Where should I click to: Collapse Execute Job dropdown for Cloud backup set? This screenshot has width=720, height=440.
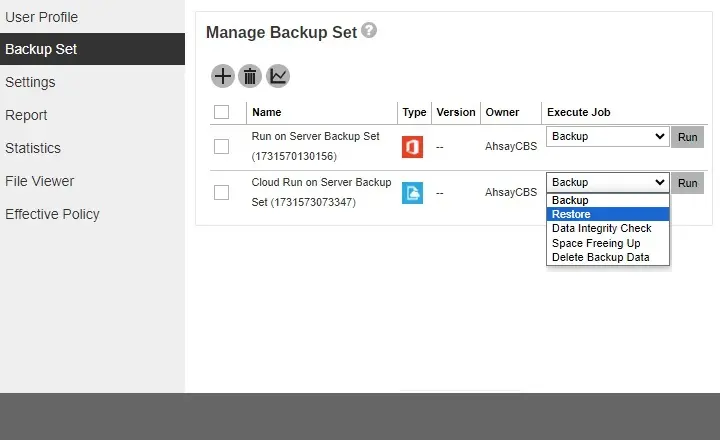607,182
